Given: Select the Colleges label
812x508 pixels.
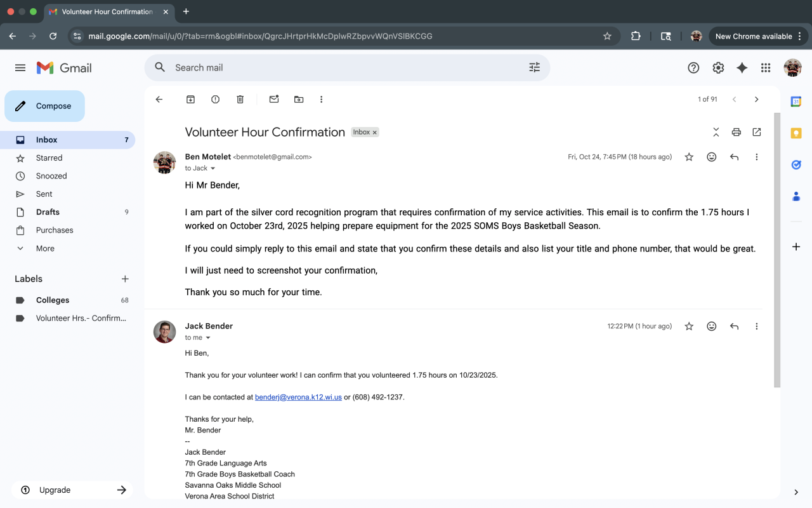Looking at the screenshot, I should click(53, 300).
